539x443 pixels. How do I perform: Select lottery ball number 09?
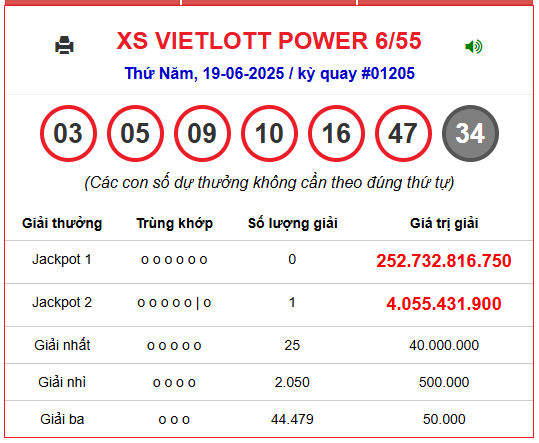click(x=202, y=133)
